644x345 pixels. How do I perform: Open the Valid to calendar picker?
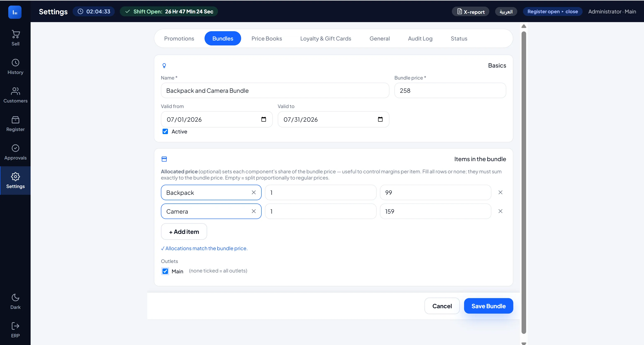tap(380, 119)
